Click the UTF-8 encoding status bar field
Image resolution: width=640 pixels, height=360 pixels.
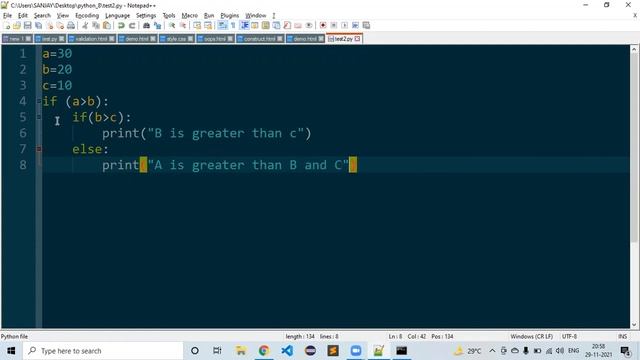(x=569, y=336)
